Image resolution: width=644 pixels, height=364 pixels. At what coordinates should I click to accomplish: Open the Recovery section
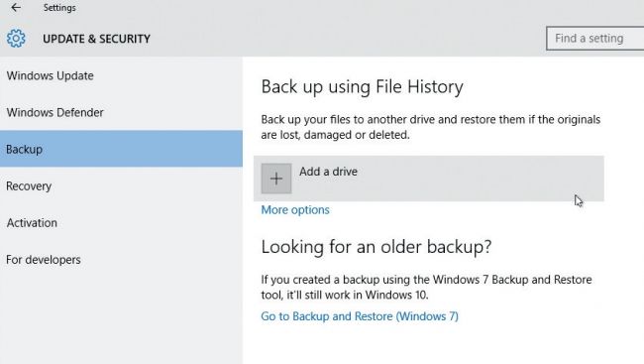121,185
